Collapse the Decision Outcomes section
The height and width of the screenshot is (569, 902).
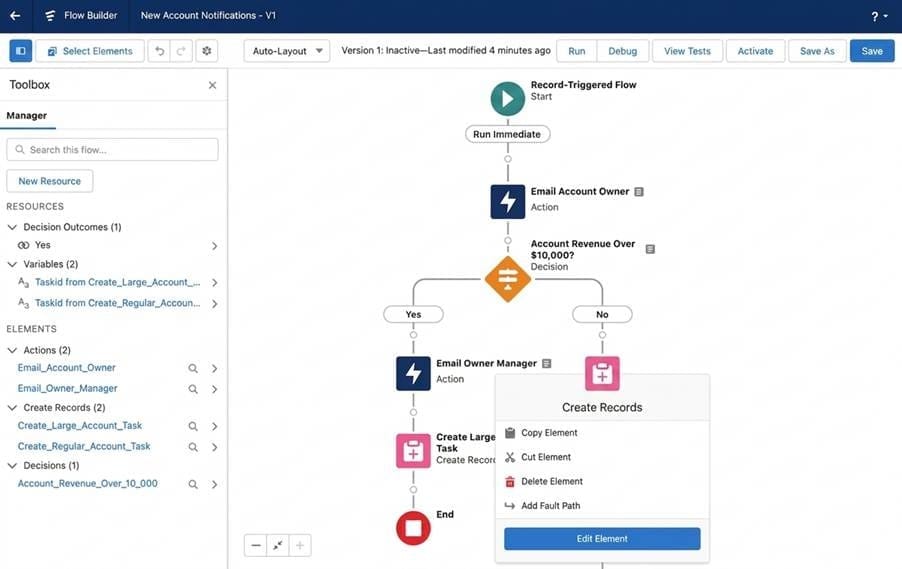coord(12,227)
